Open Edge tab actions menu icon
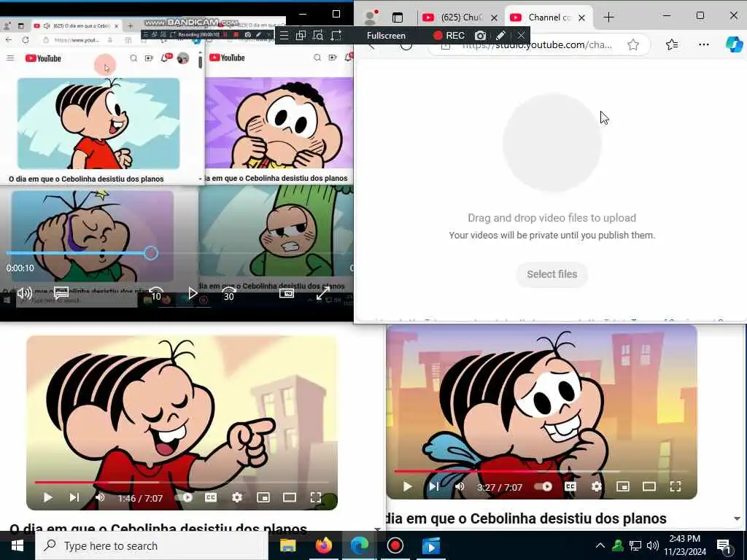747x560 pixels. (398, 17)
